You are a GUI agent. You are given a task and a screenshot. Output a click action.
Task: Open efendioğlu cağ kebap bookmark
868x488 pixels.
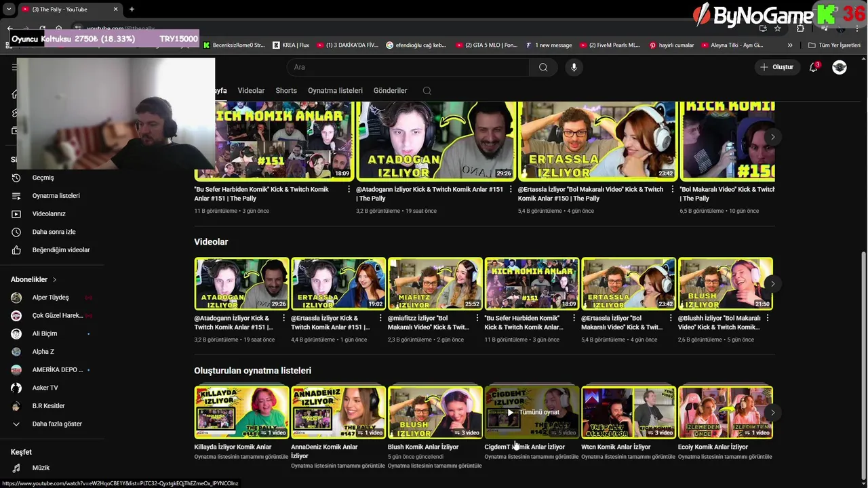(x=416, y=45)
